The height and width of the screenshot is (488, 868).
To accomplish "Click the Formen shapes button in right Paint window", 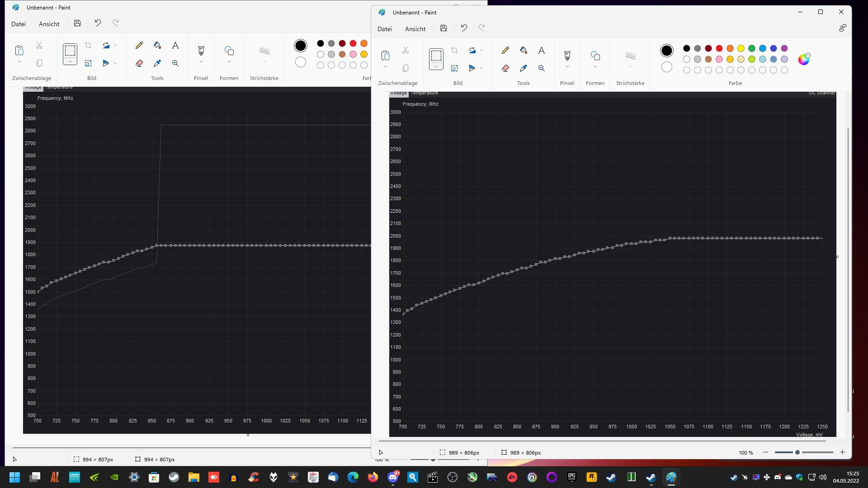I will [595, 56].
